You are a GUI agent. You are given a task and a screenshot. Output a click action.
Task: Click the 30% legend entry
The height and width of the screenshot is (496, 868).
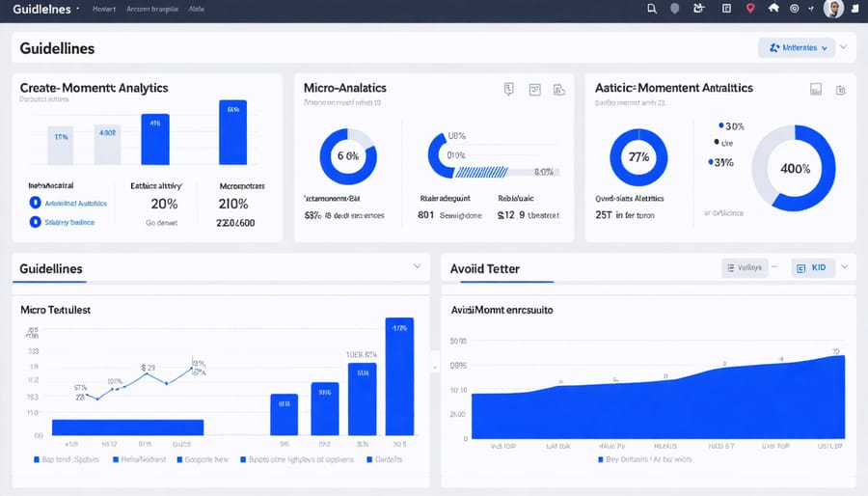coord(731,126)
